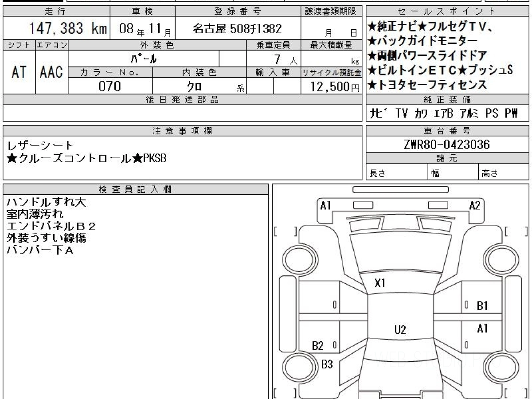Click the セールスポイント header
Image resolution: width=532 pixels, height=399 pixels.
(447, 11)
